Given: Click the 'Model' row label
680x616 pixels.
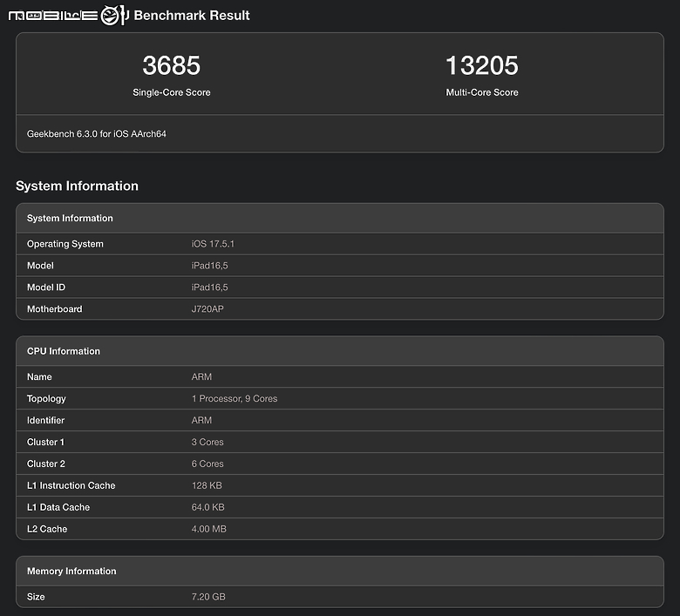Looking at the screenshot, I should point(40,266).
